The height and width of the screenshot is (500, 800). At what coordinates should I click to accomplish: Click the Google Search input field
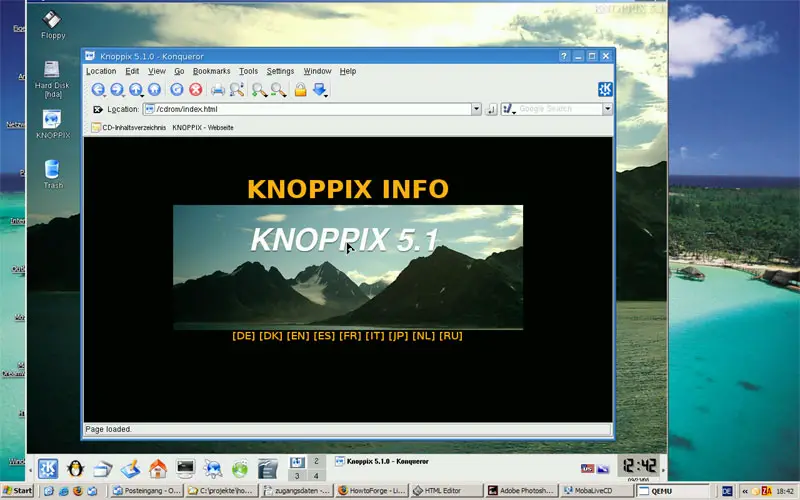pyautogui.click(x=560, y=109)
